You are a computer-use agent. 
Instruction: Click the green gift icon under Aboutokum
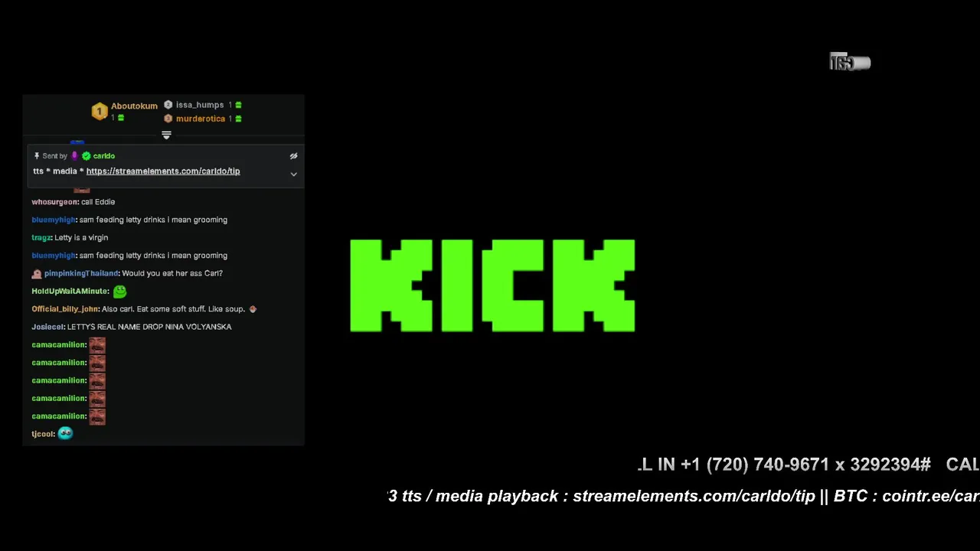(x=120, y=118)
